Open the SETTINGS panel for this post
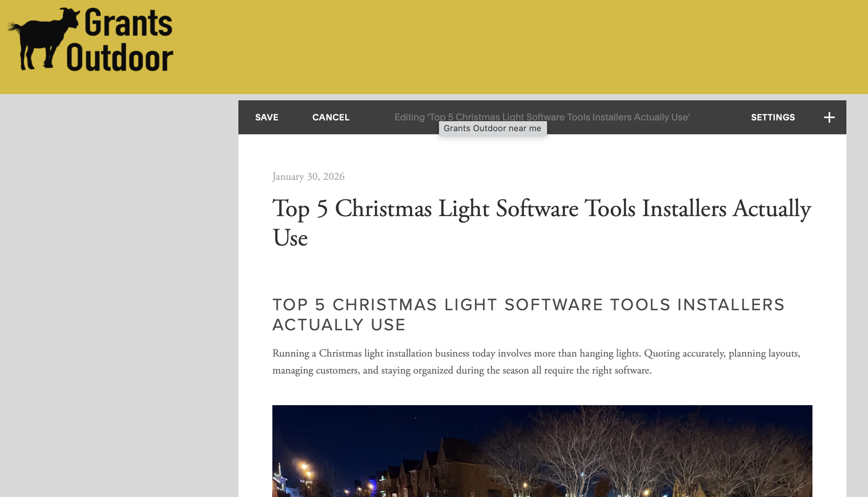Image resolution: width=868 pixels, height=497 pixels. click(x=773, y=117)
